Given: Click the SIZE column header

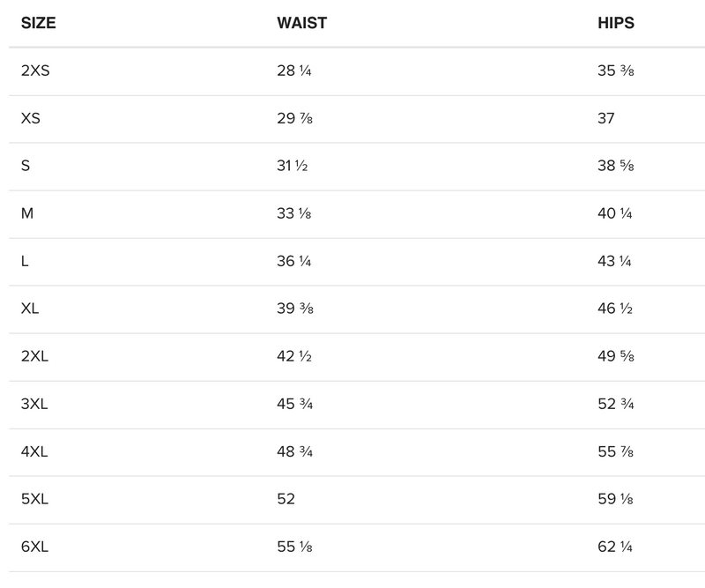Looking at the screenshot, I should (x=38, y=24).
